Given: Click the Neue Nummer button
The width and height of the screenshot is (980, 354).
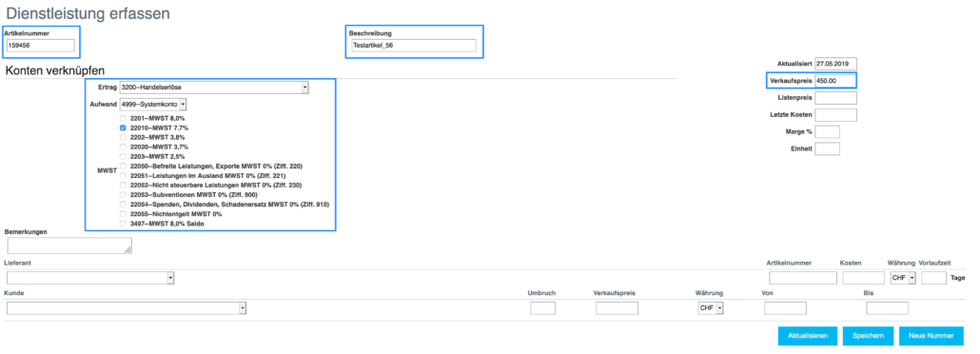Looking at the screenshot, I should pos(931,336).
